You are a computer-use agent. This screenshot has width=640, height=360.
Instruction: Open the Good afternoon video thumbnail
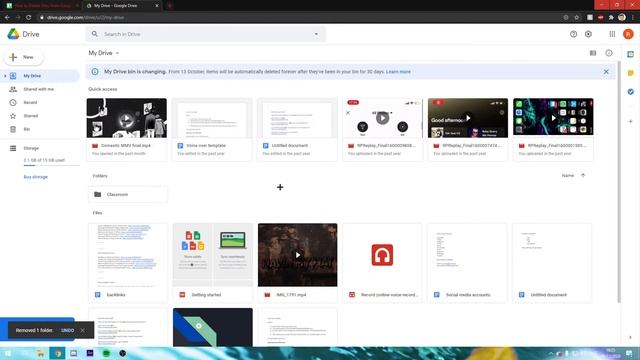click(468, 118)
